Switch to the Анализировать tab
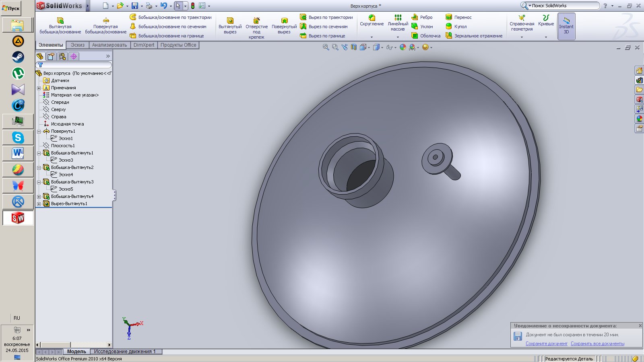The width and height of the screenshot is (644, 362). (x=109, y=45)
